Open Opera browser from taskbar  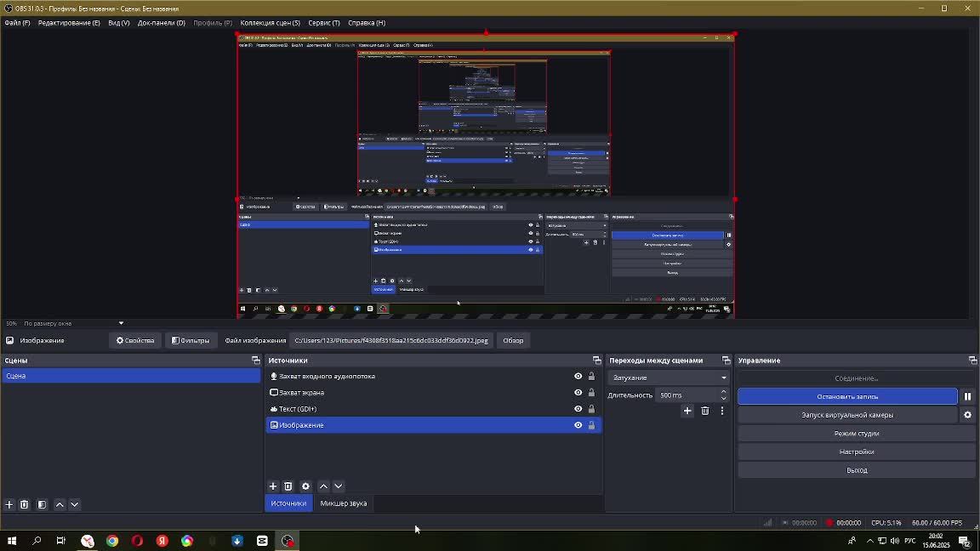(x=138, y=541)
